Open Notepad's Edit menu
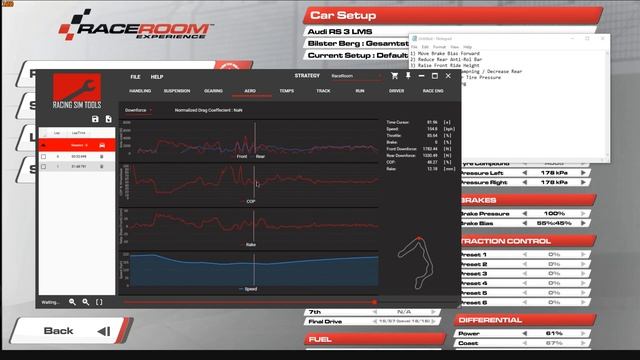Image resolution: width=640 pixels, height=360 pixels. coord(425,47)
